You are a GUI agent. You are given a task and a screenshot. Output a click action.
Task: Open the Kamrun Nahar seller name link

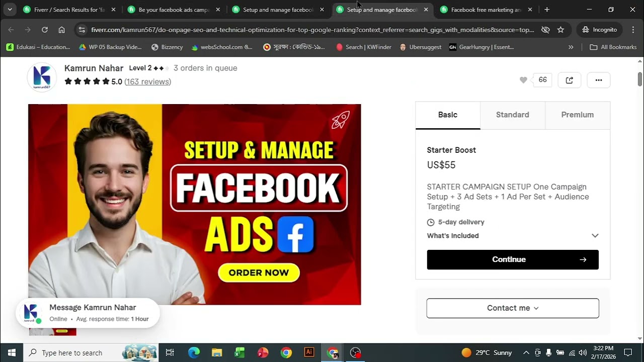(94, 68)
